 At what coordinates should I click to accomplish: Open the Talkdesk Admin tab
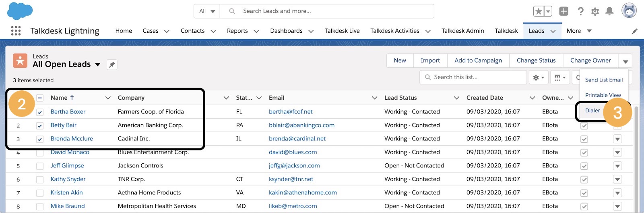pyautogui.click(x=463, y=31)
